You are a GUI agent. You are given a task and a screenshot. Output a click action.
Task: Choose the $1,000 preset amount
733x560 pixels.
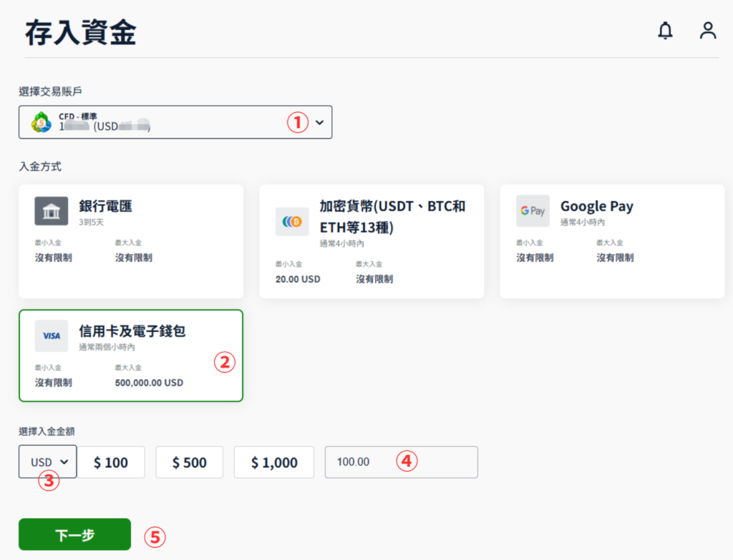tap(274, 462)
